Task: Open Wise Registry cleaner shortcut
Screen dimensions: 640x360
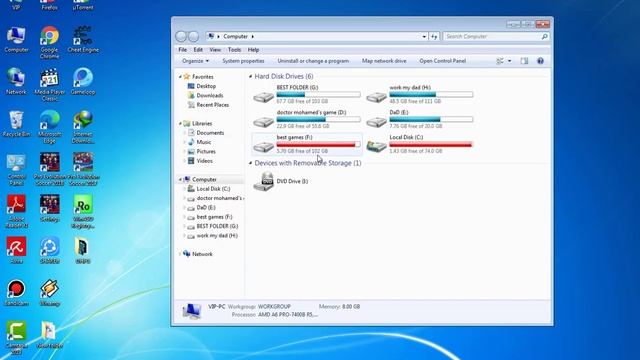Action: 83,211
